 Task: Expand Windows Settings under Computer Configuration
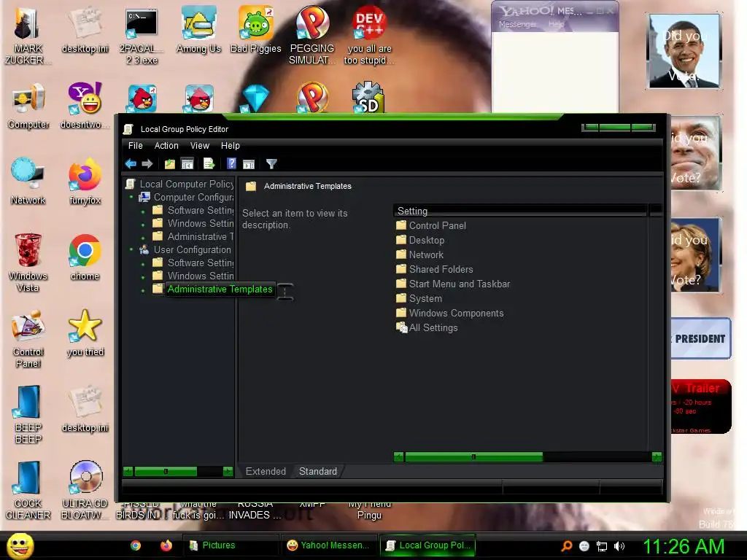[x=143, y=224]
